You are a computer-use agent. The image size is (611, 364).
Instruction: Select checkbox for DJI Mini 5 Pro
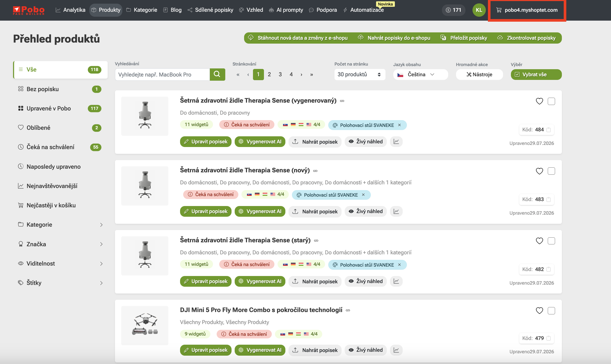pyautogui.click(x=551, y=310)
